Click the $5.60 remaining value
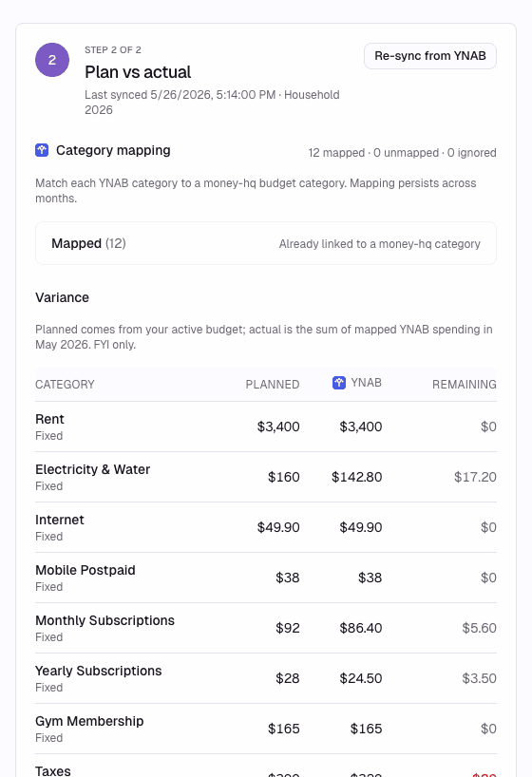 point(479,628)
